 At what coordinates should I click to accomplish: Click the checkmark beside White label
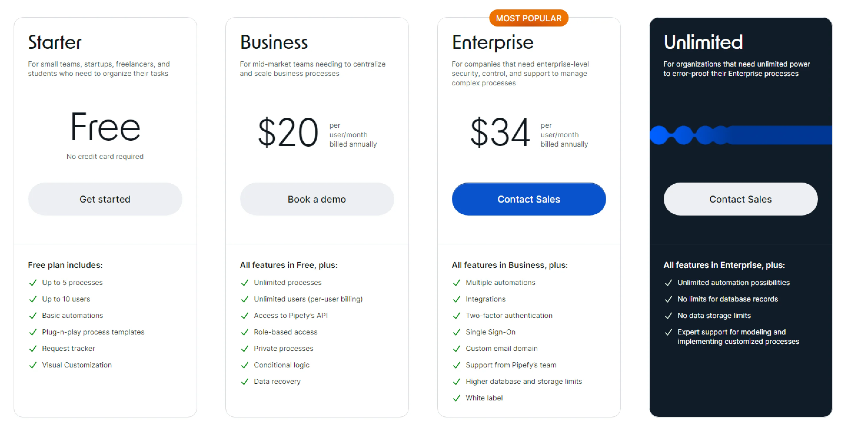pyautogui.click(x=457, y=398)
